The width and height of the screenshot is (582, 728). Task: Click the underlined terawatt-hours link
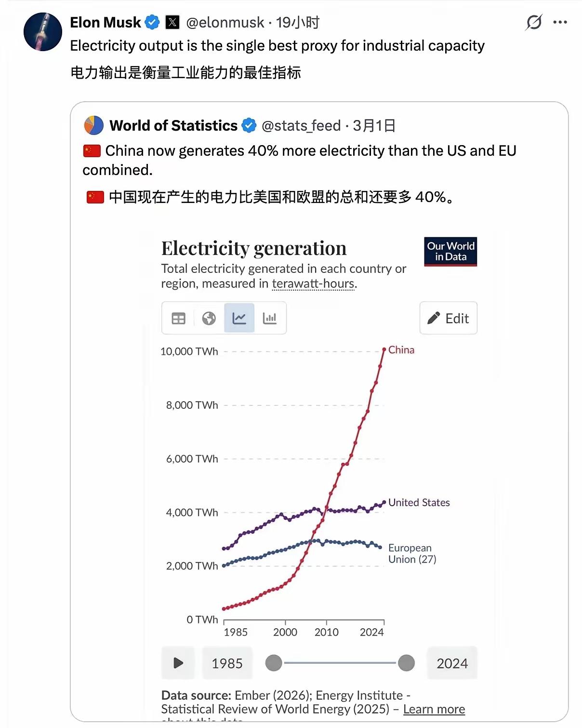point(313,283)
